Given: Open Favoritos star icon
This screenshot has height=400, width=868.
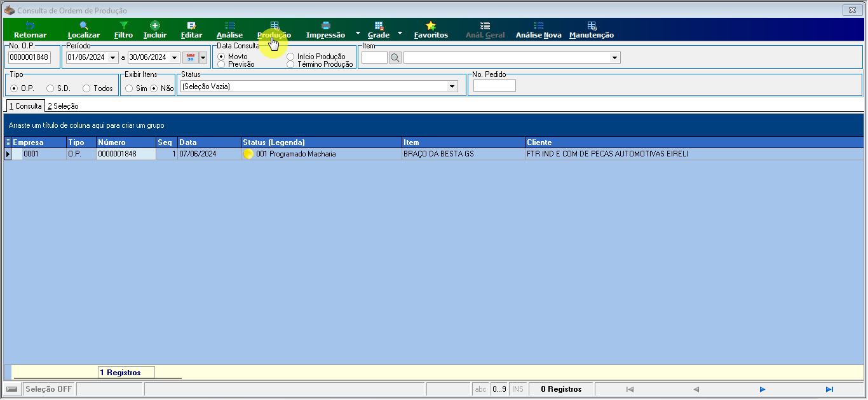Looking at the screenshot, I should click(431, 25).
